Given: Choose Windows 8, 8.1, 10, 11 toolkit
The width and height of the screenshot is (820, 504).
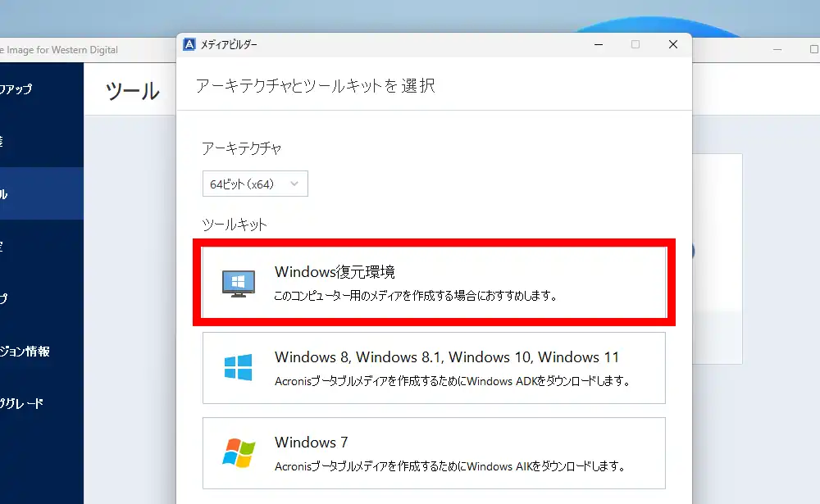Looking at the screenshot, I should click(x=447, y=357).
